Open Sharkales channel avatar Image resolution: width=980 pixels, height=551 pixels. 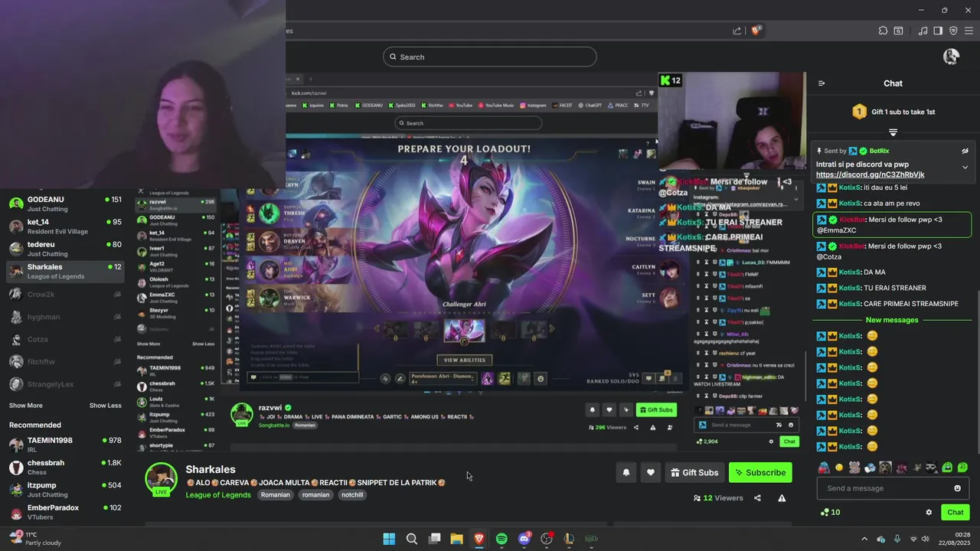point(162,479)
